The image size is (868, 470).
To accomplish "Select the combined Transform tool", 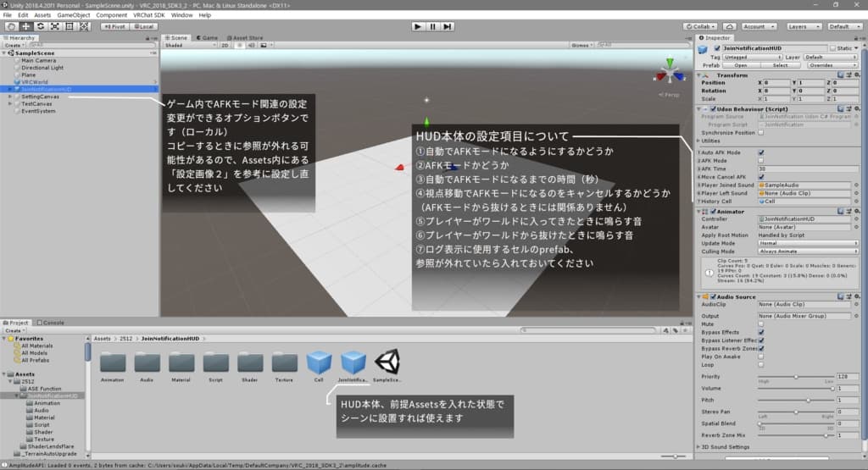I will pos(84,26).
